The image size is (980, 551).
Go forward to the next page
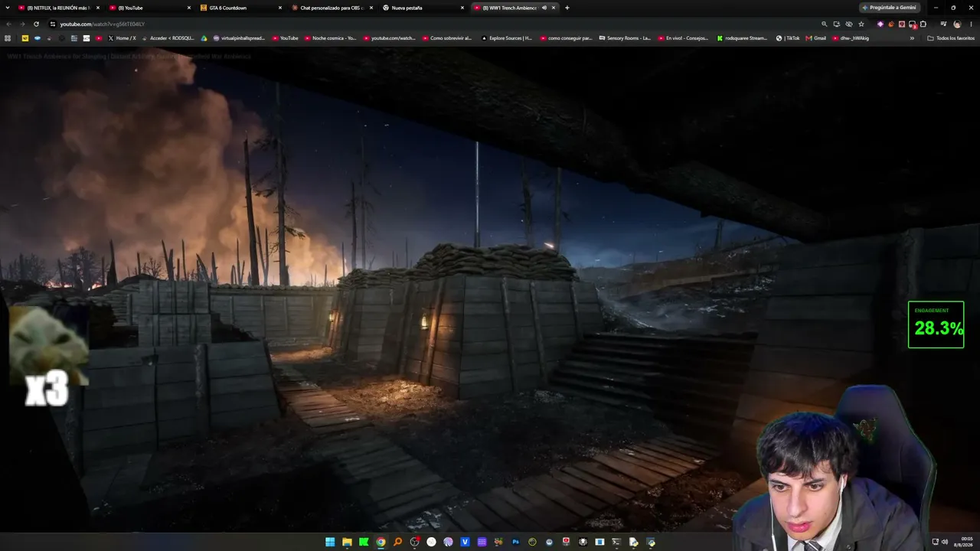[x=21, y=24]
